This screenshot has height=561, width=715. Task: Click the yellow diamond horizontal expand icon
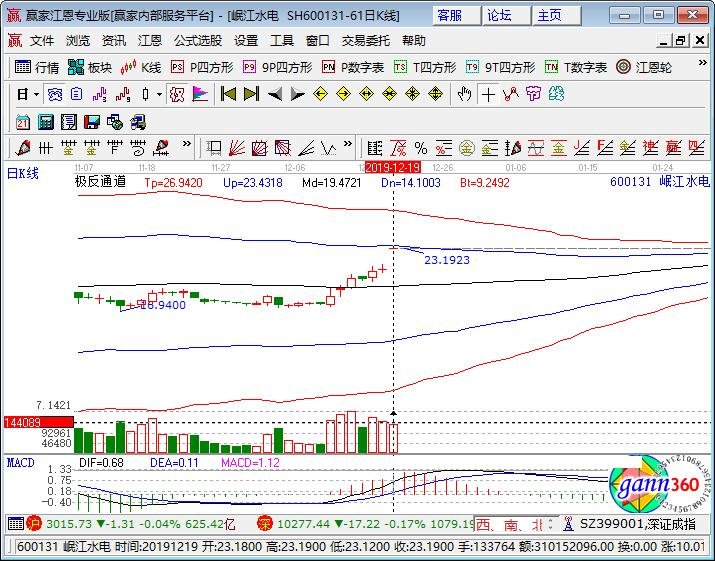(x=367, y=94)
